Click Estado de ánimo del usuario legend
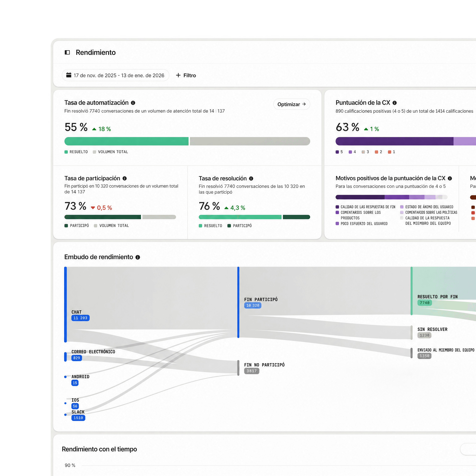 pyautogui.click(x=427, y=207)
